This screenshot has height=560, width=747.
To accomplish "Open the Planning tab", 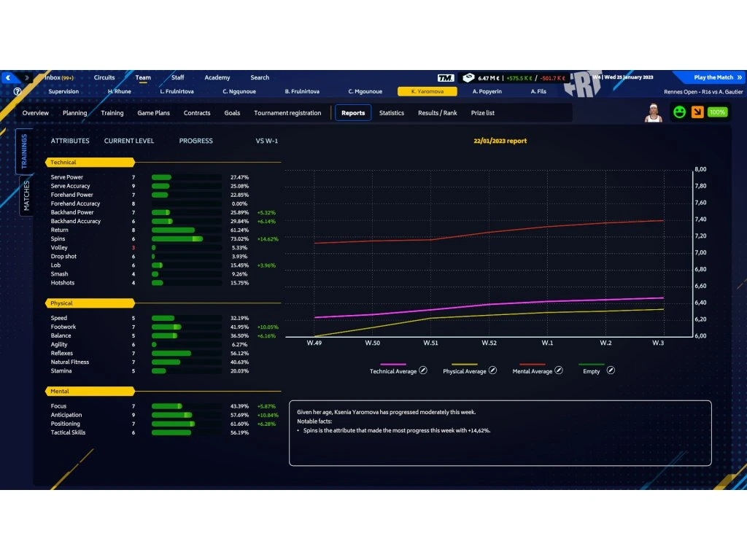I will tap(75, 113).
